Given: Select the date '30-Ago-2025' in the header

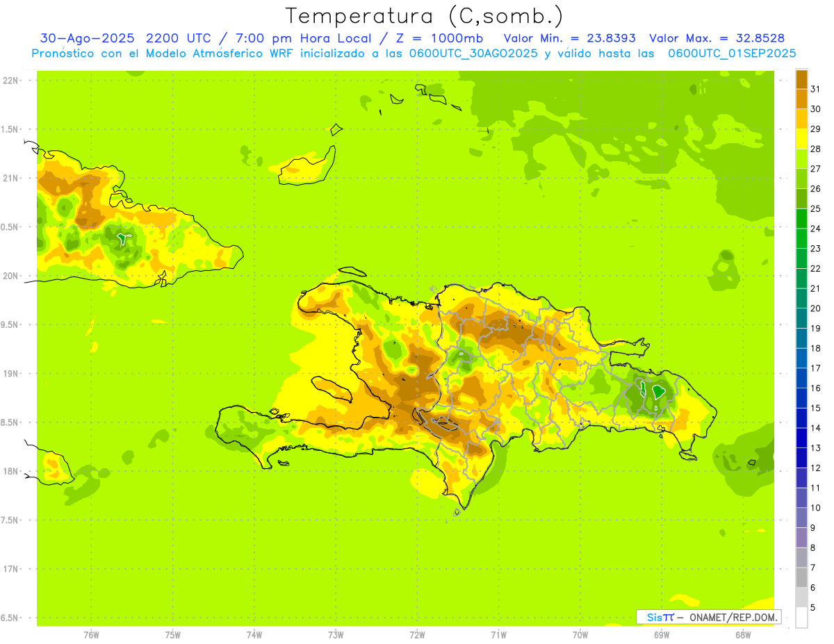Looking at the screenshot, I should (88, 38).
